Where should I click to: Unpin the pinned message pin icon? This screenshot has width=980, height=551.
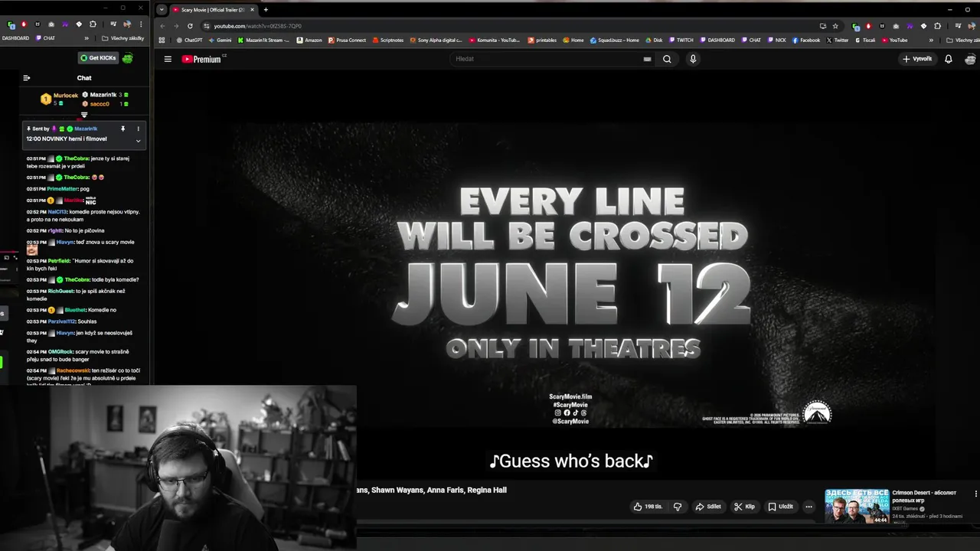(122, 129)
